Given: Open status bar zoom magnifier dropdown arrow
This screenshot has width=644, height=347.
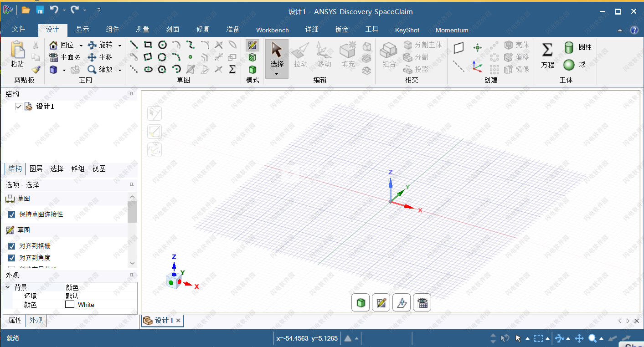Looking at the screenshot, I should point(602,338).
